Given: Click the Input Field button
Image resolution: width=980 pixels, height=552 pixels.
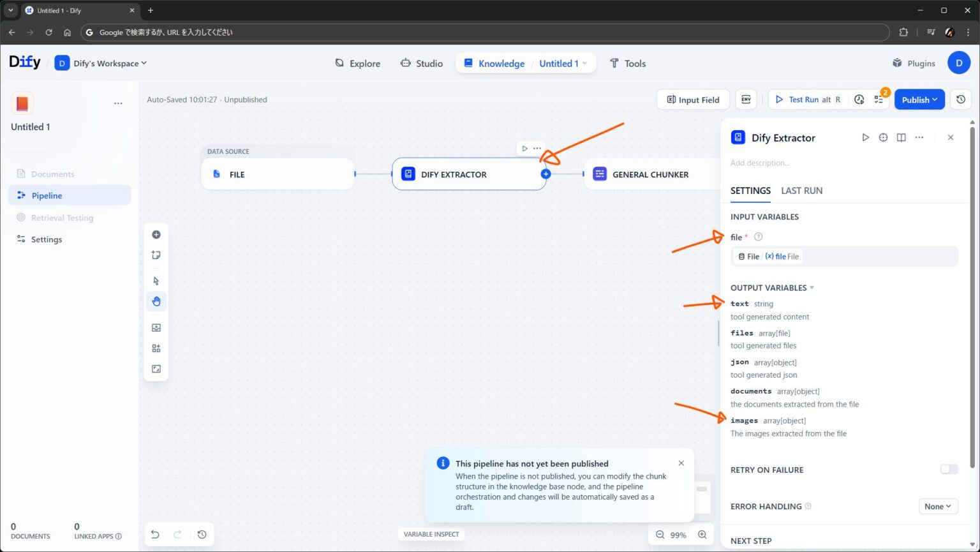Looking at the screenshot, I should 693,100.
